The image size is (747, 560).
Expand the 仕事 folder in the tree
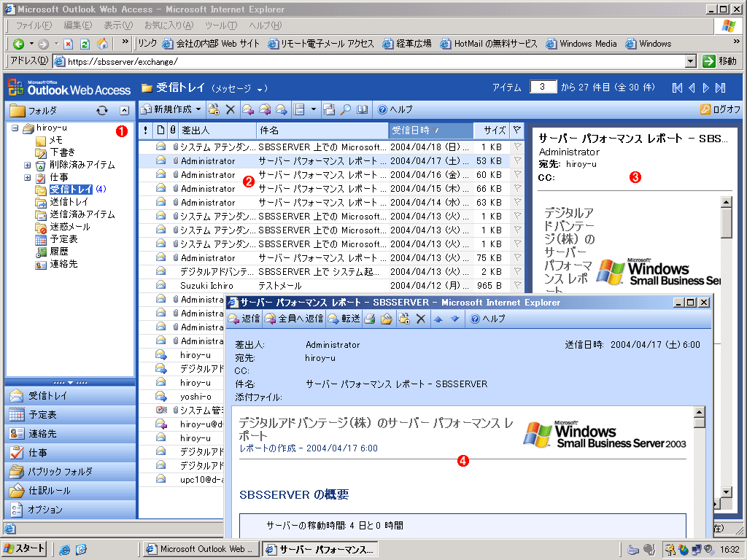click(27, 177)
